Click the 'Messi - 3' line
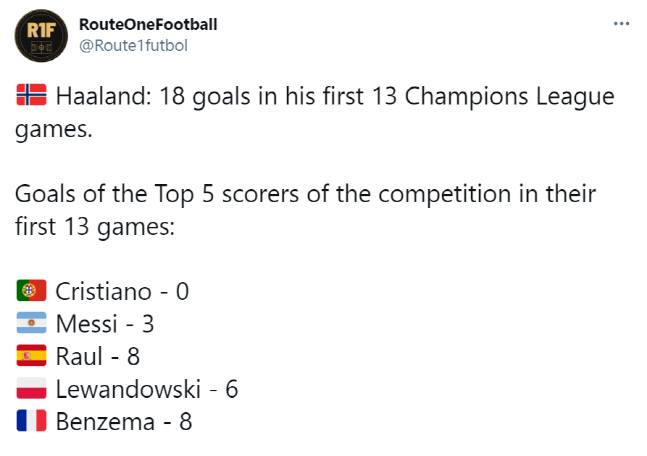 pyautogui.click(x=104, y=324)
